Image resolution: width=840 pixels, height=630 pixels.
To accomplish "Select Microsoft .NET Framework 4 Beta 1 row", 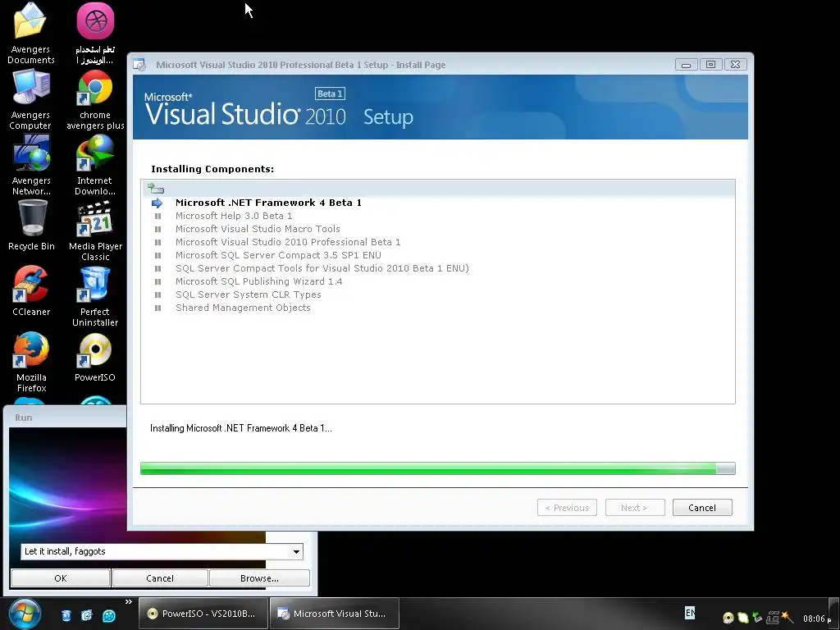I will tap(268, 203).
